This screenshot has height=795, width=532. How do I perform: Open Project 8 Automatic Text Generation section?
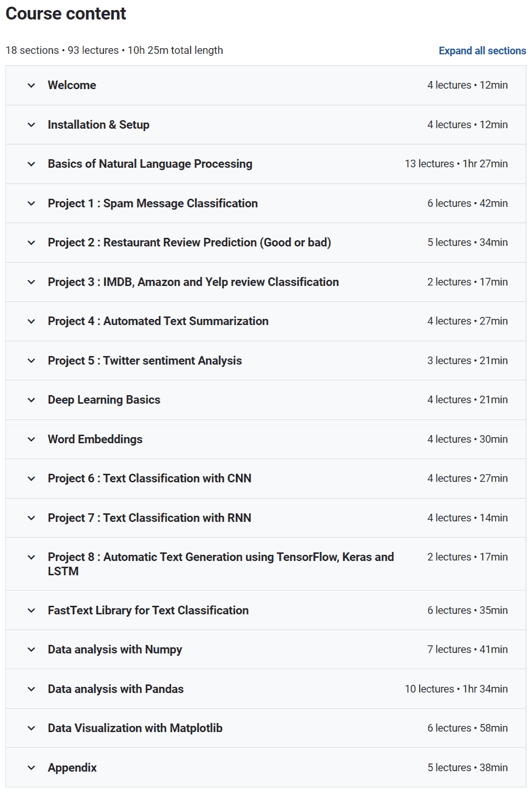pos(221,564)
